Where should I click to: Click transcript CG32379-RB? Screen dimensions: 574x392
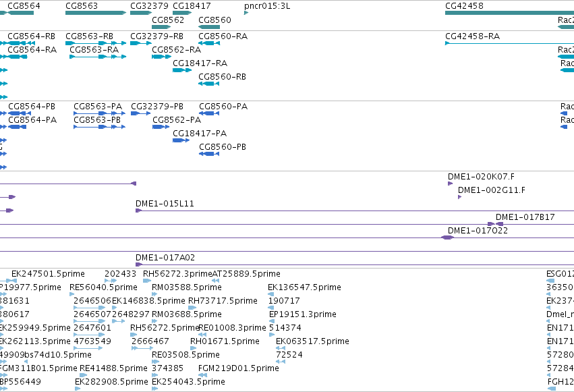click(141, 43)
